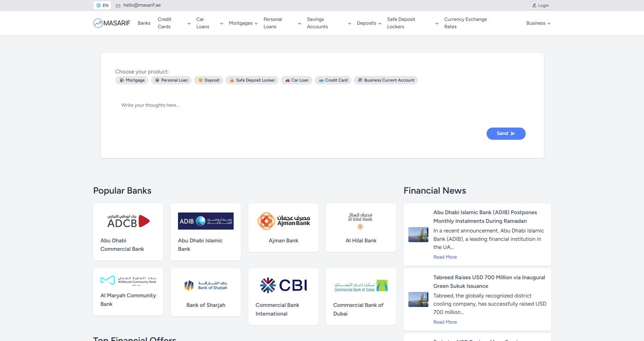
Task: Click the globe language icon
Action: (99, 6)
